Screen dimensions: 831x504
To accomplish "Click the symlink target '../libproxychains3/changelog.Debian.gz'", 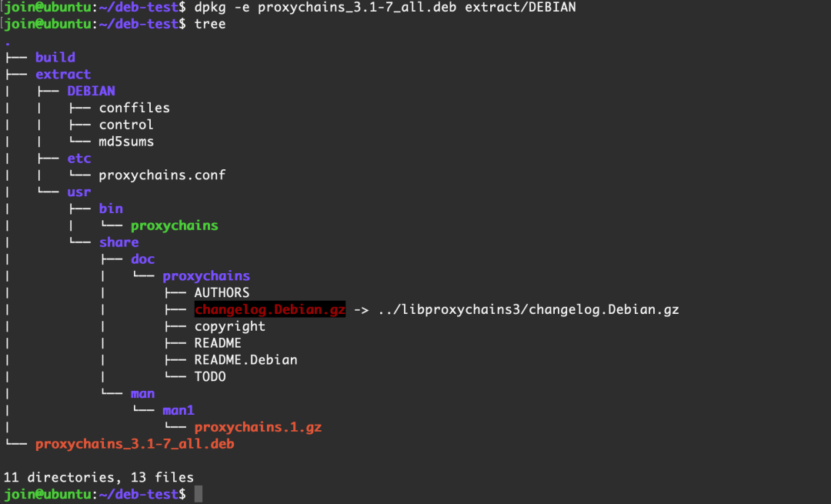I will tap(529, 309).
